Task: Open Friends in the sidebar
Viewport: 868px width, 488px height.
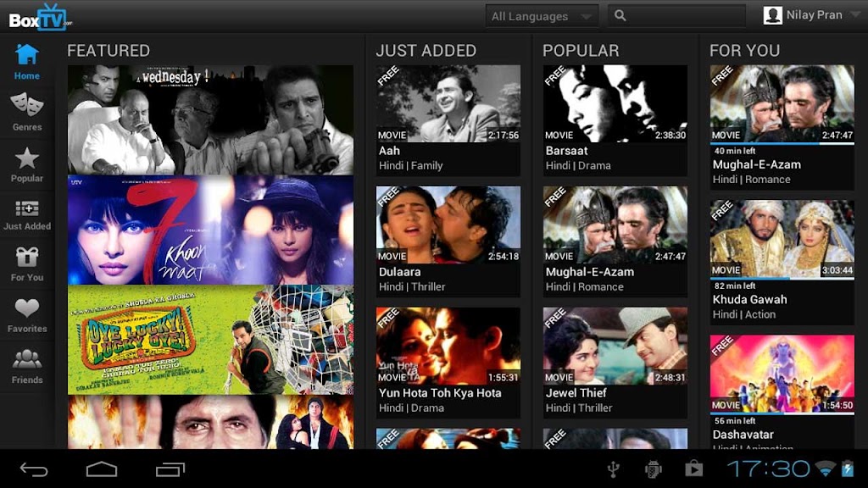Action: (x=26, y=366)
